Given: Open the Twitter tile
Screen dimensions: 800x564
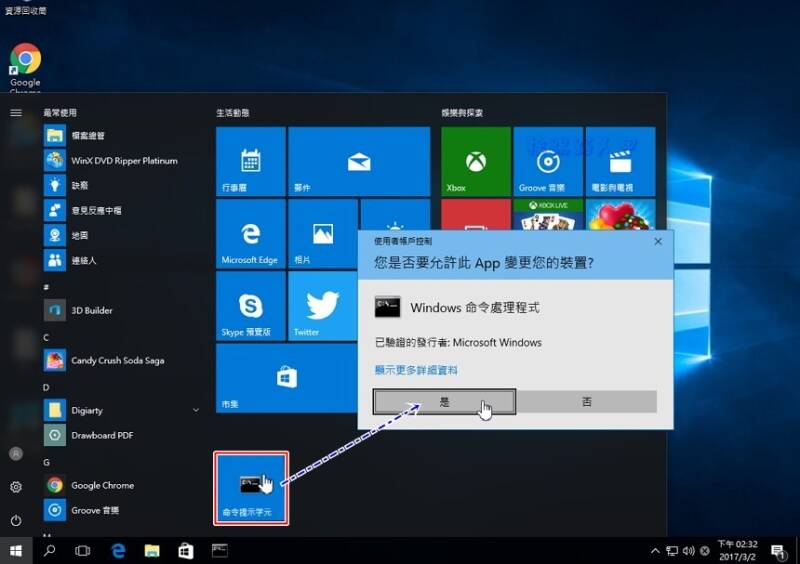Looking at the screenshot, I should pos(322,306).
